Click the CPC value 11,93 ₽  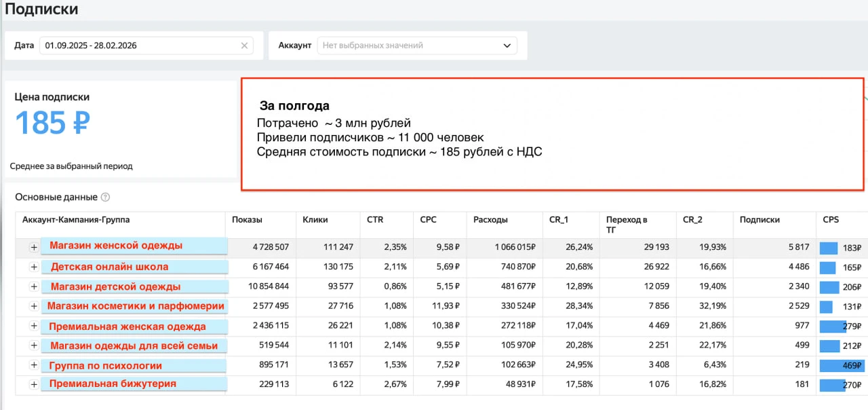[444, 307]
